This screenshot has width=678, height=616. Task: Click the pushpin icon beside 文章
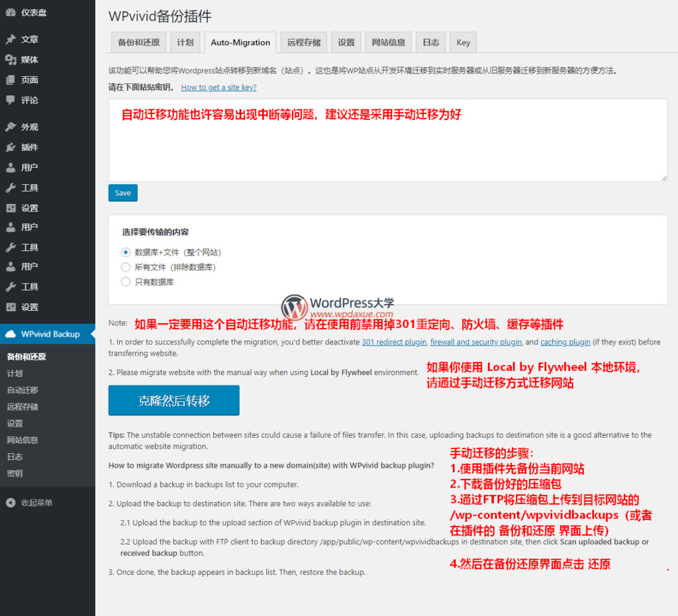[x=11, y=40]
